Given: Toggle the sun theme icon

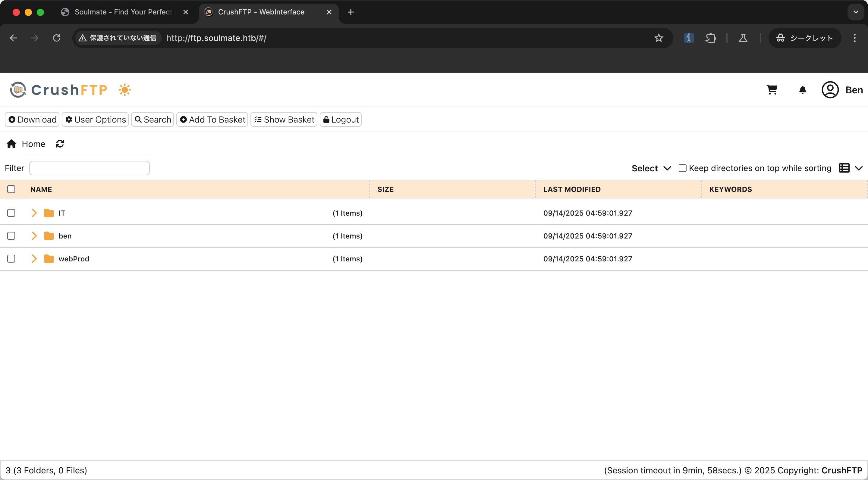Looking at the screenshot, I should coord(125,90).
